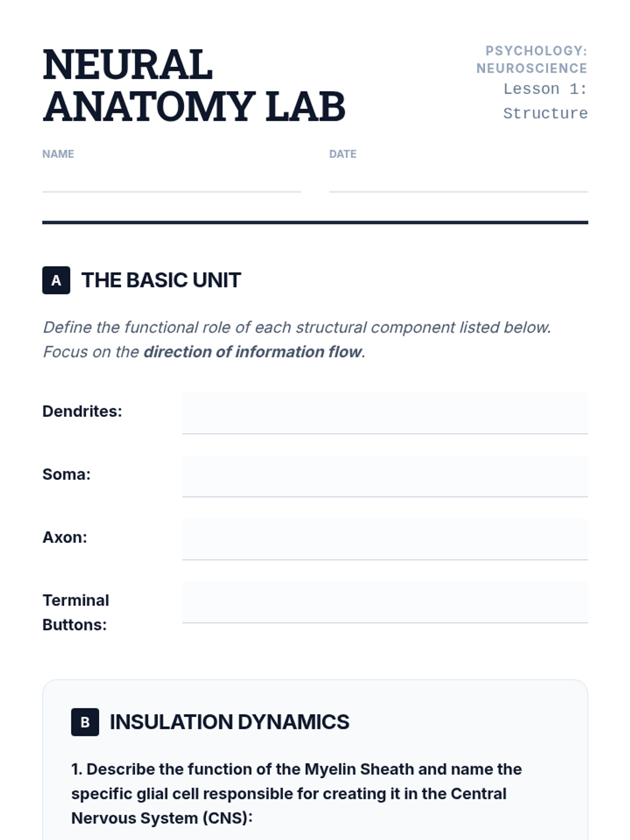Click into the Axon answer field

pyautogui.click(x=385, y=539)
